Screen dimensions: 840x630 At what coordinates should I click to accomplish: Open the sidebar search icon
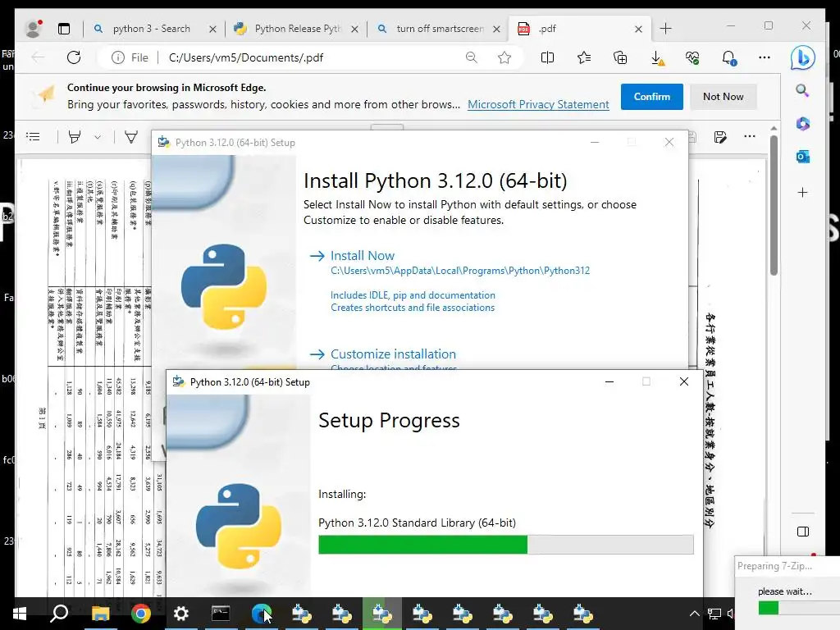click(802, 90)
